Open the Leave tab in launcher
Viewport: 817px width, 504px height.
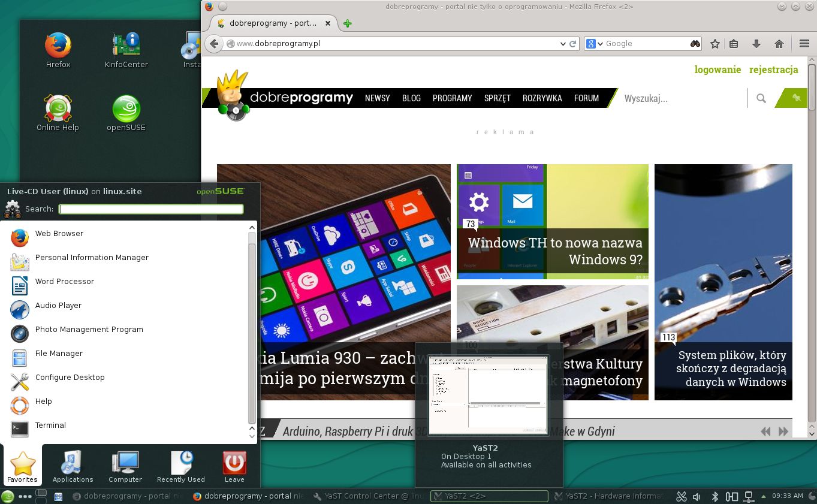[x=234, y=467]
